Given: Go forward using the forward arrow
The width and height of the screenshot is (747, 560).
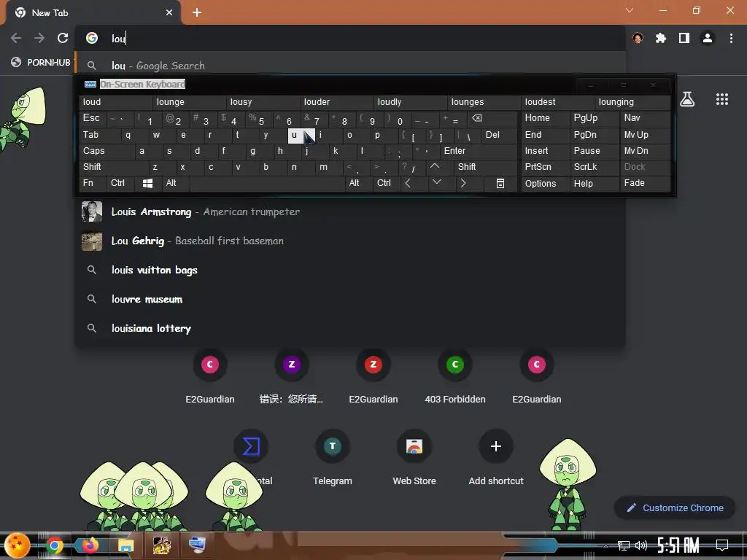Looking at the screenshot, I should pos(39,38).
